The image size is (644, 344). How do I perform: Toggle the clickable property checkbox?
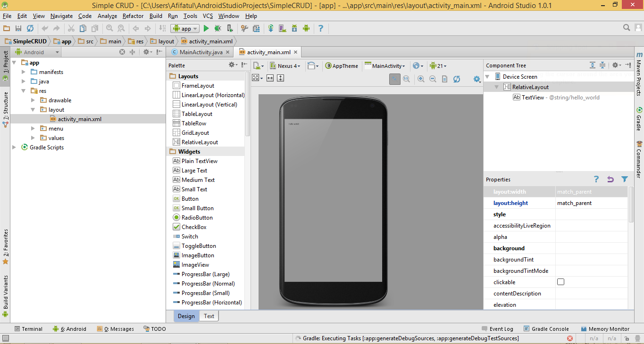(x=560, y=282)
